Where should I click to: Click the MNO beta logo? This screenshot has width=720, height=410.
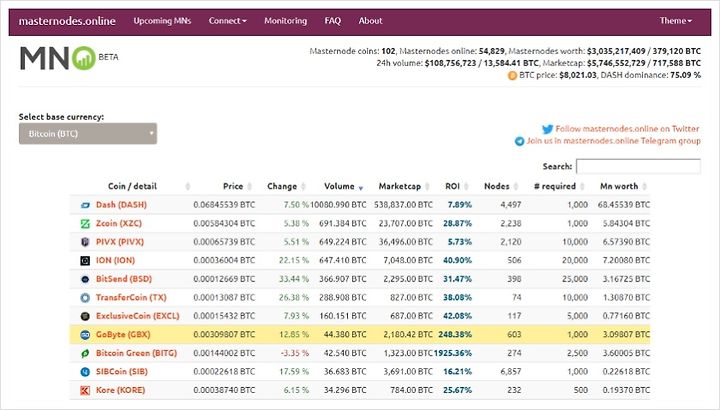[69, 58]
